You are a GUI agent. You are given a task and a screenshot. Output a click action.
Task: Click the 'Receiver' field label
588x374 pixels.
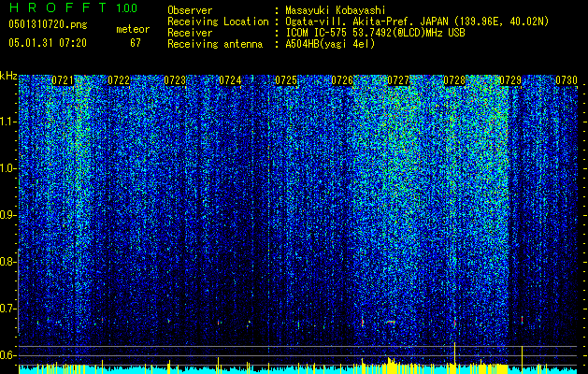coord(190,33)
